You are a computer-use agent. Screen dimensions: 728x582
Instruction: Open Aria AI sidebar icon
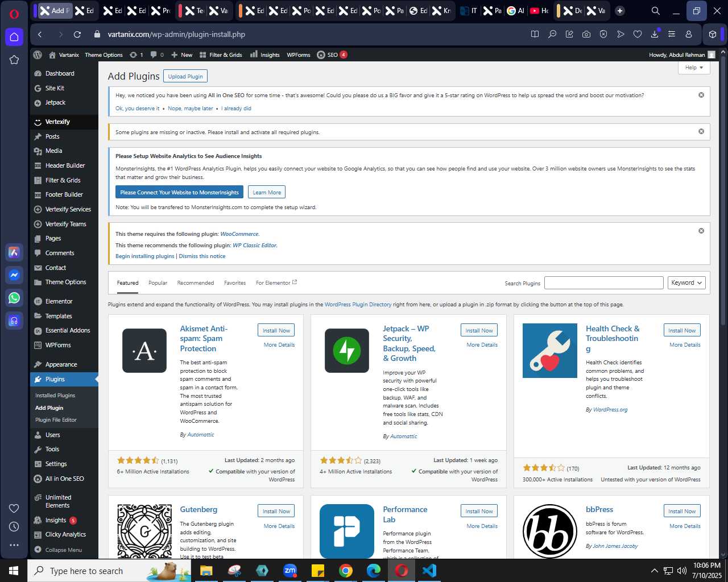[x=14, y=252]
